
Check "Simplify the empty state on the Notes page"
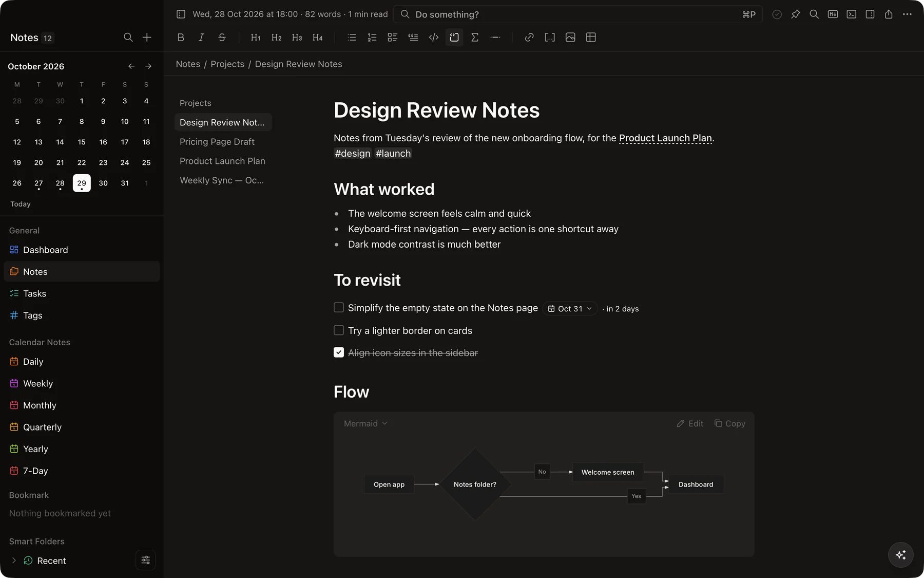(x=339, y=307)
